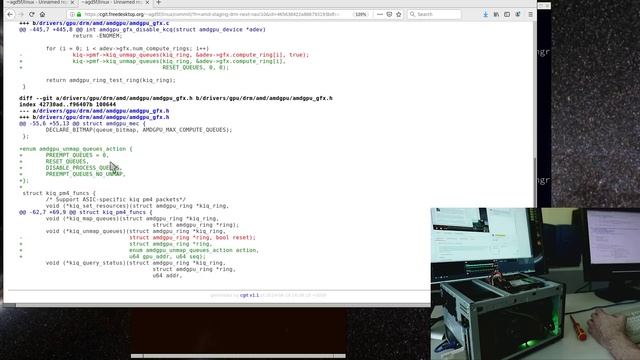640x360 pixels.
Task: Close the first browser tab
Action: pyautogui.click(x=72, y=2)
